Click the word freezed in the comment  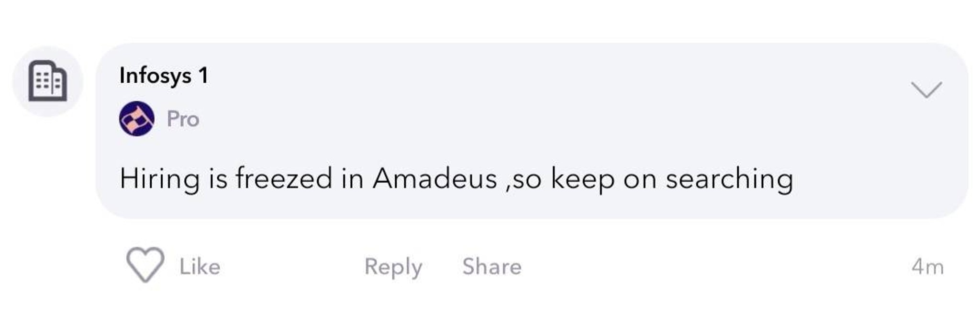point(283,178)
